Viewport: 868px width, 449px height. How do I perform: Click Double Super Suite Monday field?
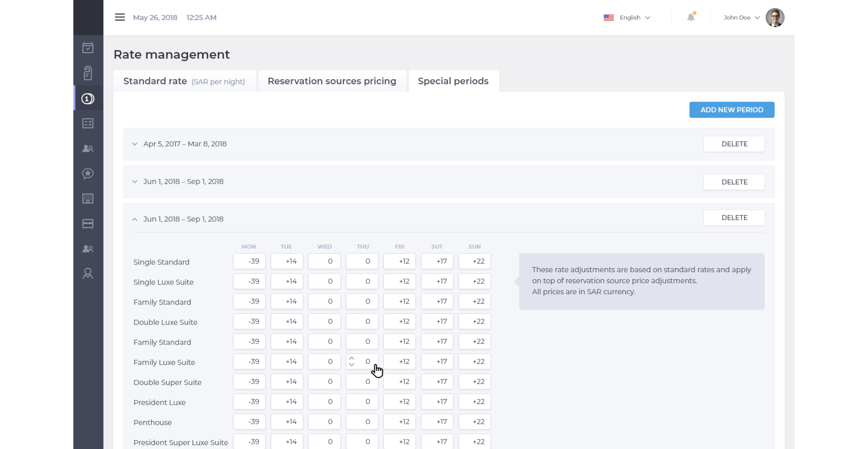[x=249, y=382]
